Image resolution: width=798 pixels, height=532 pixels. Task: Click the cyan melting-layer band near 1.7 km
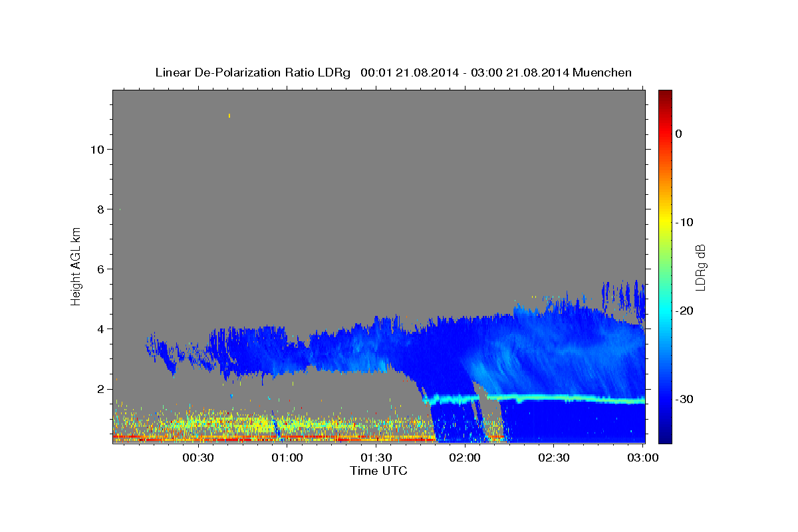pos(535,399)
